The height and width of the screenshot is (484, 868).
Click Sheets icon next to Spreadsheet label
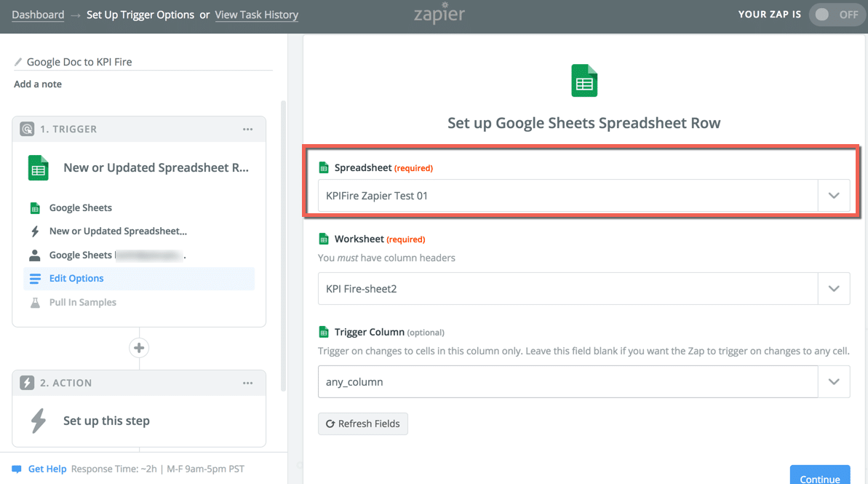(324, 168)
